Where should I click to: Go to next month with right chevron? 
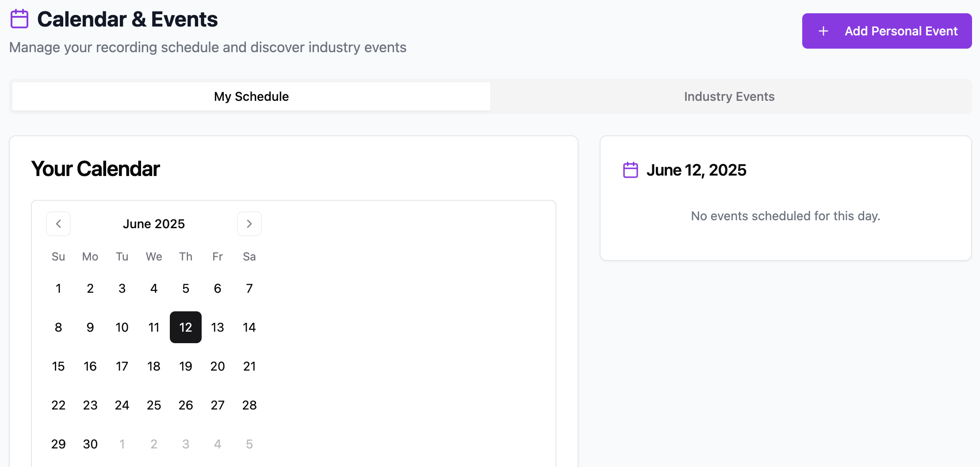click(249, 224)
